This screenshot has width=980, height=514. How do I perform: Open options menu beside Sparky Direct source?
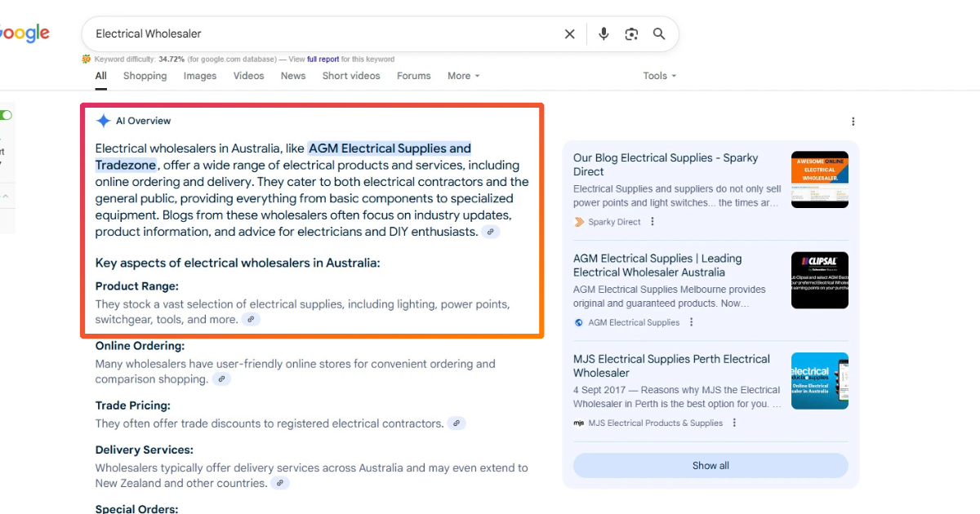[652, 222]
